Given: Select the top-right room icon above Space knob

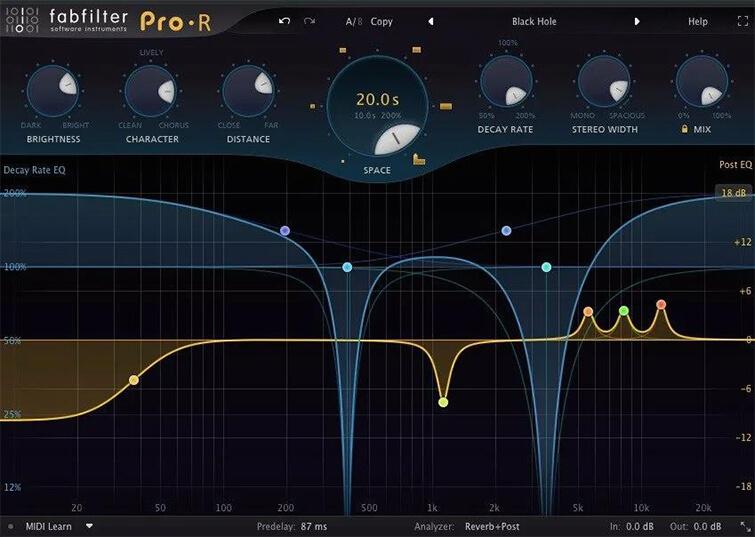Looking at the screenshot, I should [417, 50].
